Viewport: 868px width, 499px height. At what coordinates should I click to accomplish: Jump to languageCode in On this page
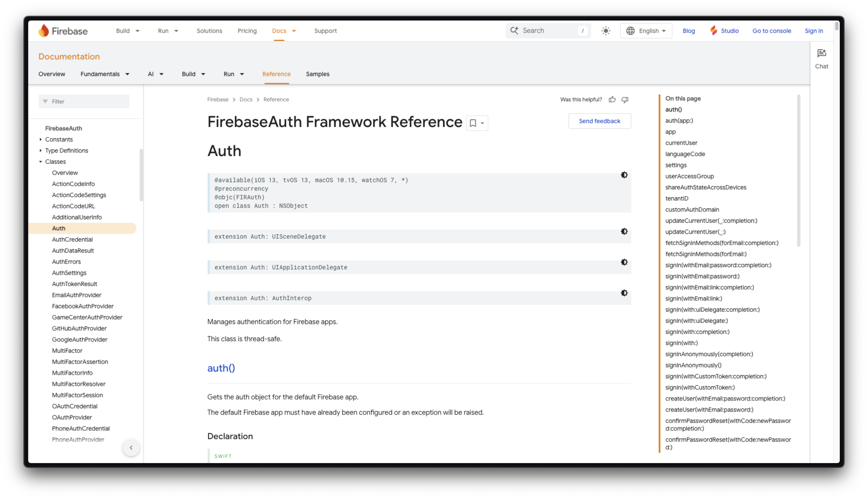click(685, 154)
